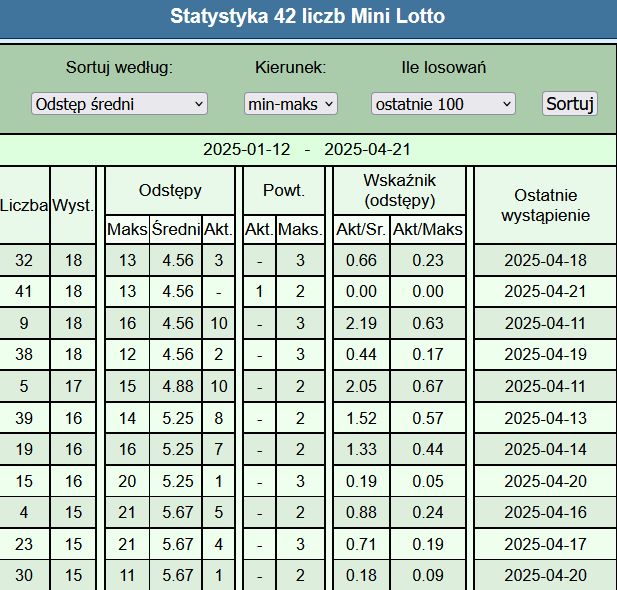This screenshot has height=590, width=617.
Task: Click last occurrence date 2025-04-16
Action: [x=545, y=512]
